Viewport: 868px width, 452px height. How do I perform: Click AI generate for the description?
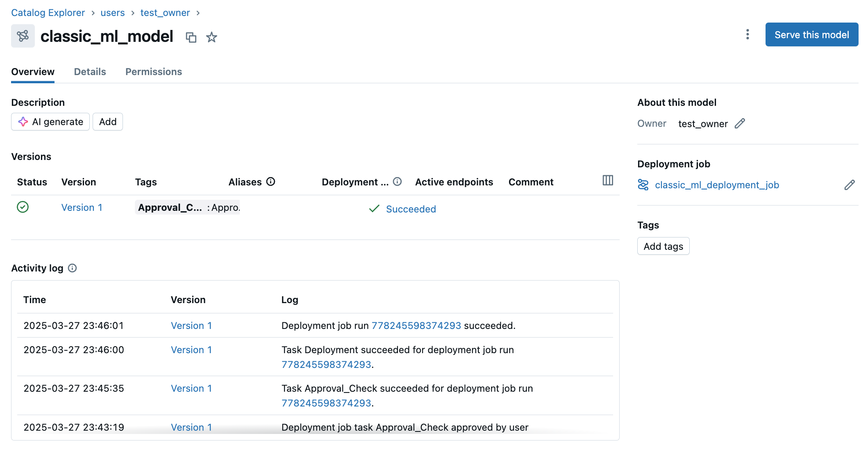point(50,121)
